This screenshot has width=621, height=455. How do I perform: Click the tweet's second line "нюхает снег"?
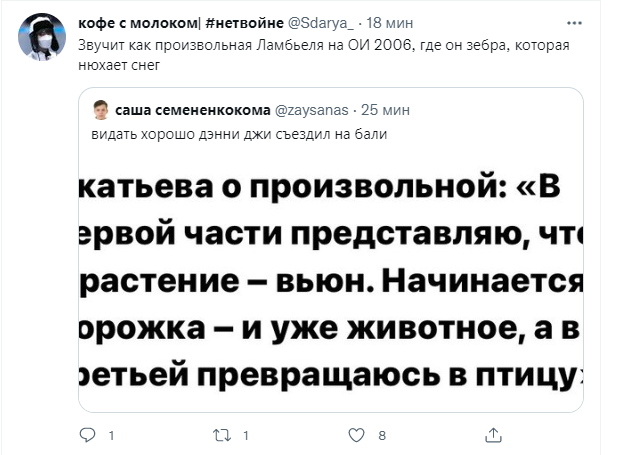click(x=121, y=65)
